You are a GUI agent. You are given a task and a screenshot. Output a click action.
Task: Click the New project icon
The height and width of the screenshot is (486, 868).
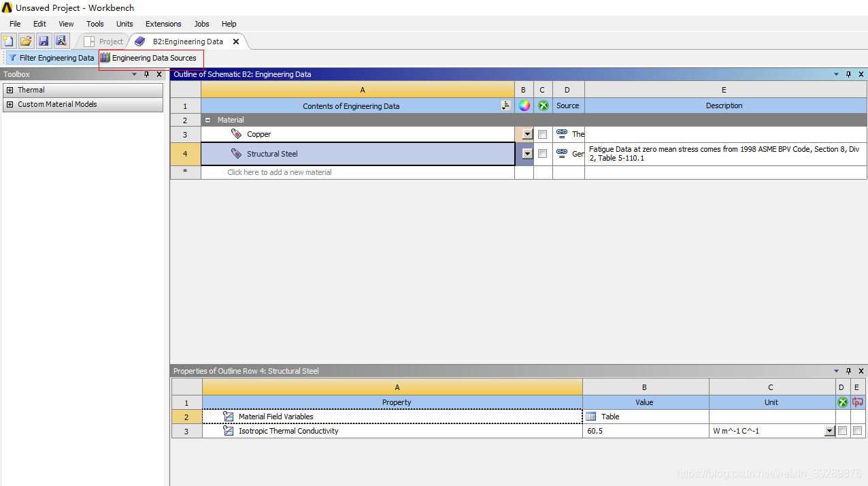pyautogui.click(x=8, y=42)
